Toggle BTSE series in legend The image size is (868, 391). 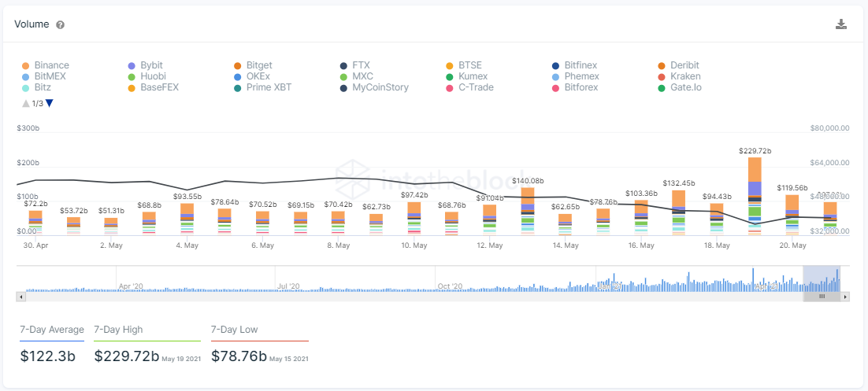coord(464,65)
